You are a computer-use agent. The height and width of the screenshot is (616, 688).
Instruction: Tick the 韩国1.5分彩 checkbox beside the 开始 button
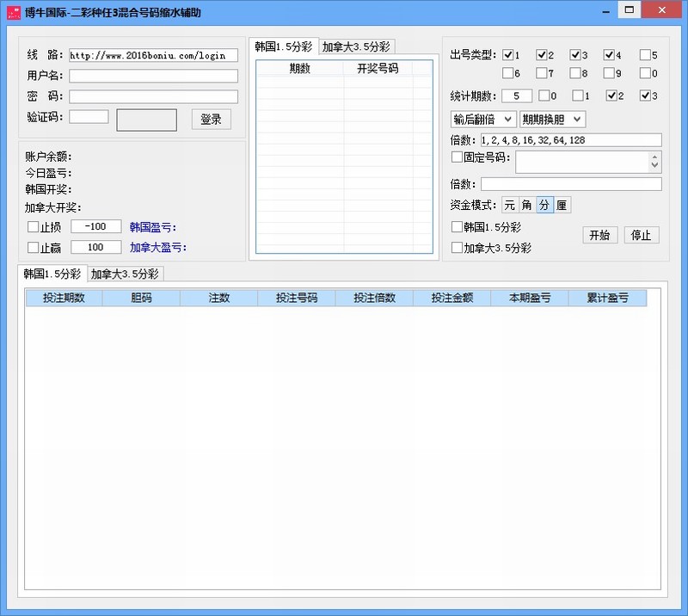458,228
